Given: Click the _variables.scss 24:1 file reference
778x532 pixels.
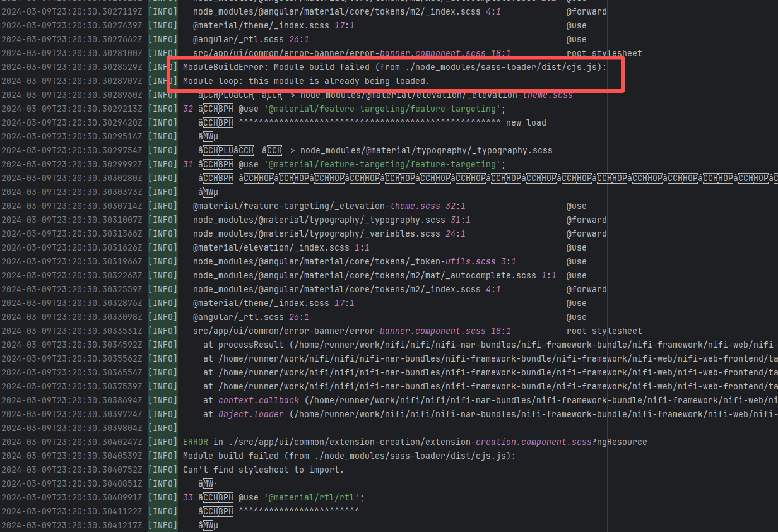Looking at the screenshot, I should [329, 233].
